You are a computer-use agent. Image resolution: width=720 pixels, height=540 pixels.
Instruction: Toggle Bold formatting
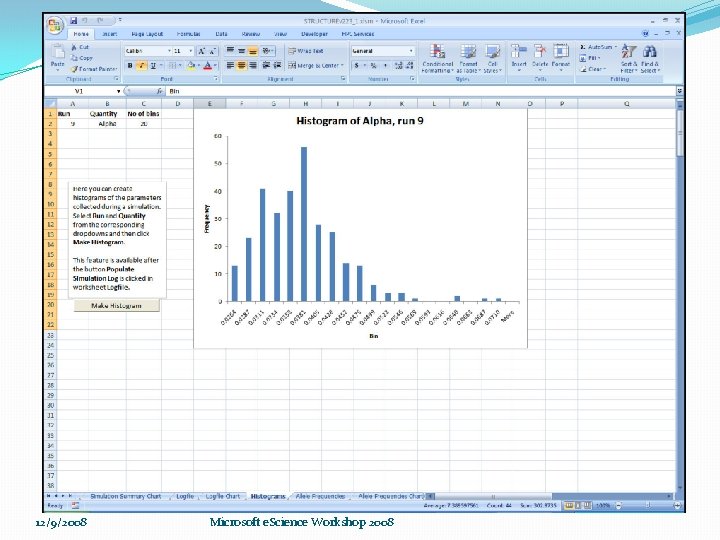pos(130,66)
